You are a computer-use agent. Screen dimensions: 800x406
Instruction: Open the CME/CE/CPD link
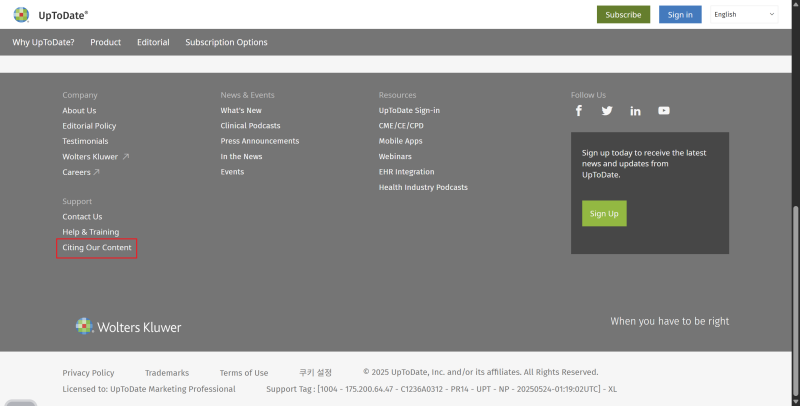pos(401,126)
